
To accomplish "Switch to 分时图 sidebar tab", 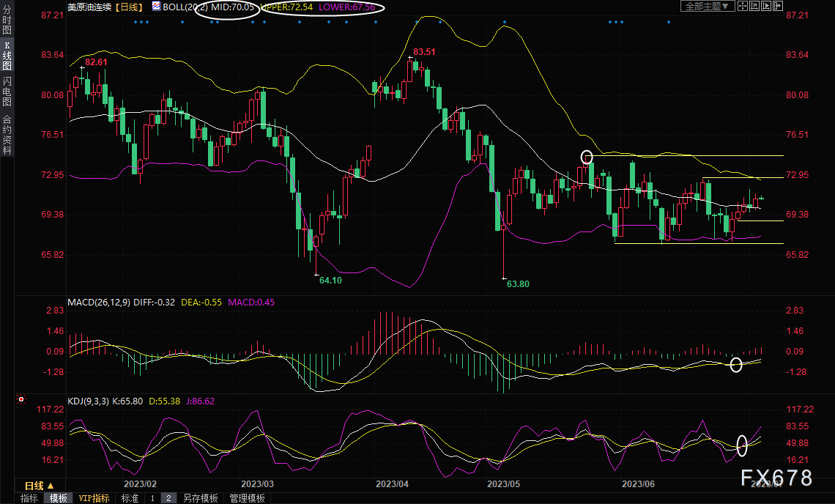I will click(x=7, y=21).
